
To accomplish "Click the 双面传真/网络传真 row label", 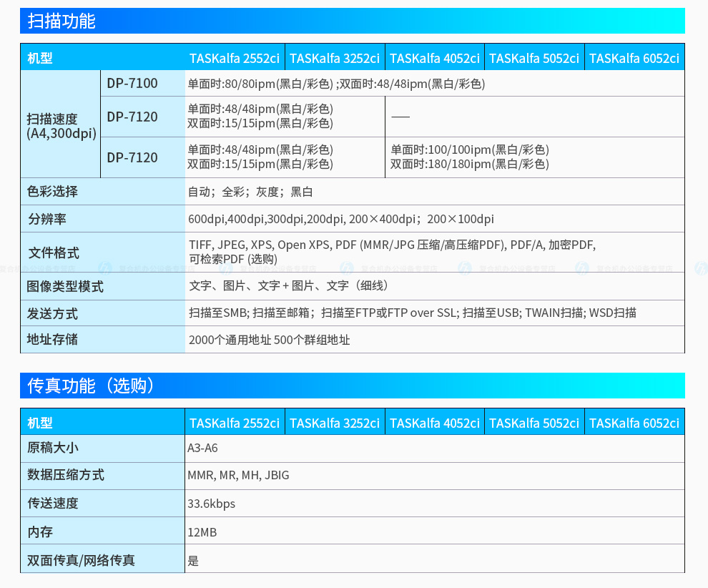I will [82, 560].
